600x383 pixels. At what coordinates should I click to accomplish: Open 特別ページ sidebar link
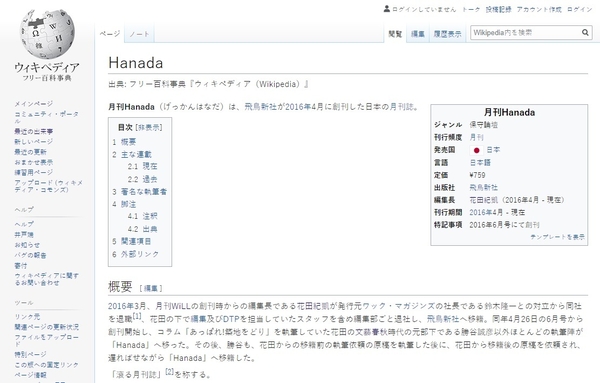coord(31,354)
